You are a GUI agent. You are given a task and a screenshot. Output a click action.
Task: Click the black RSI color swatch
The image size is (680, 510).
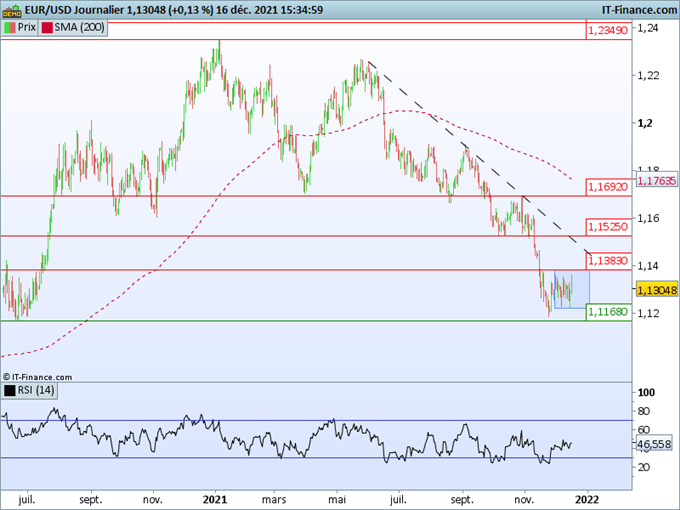(10, 391)
